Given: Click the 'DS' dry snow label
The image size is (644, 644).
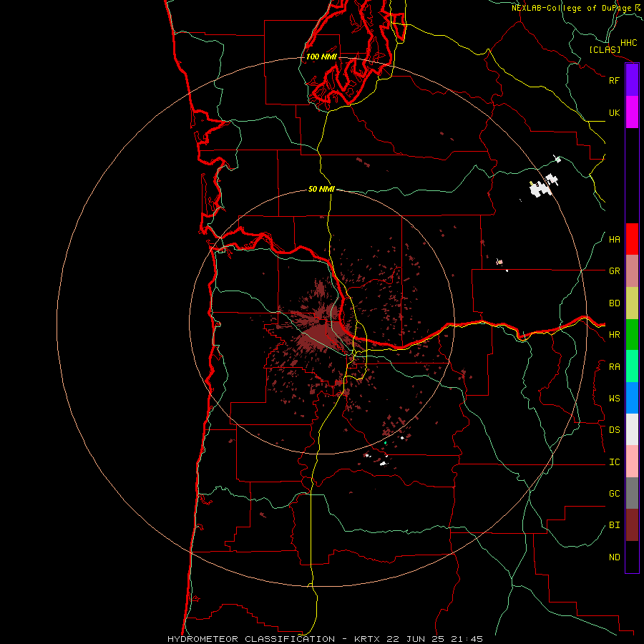Looking at the screenshot, I should [x=614, y=430].
